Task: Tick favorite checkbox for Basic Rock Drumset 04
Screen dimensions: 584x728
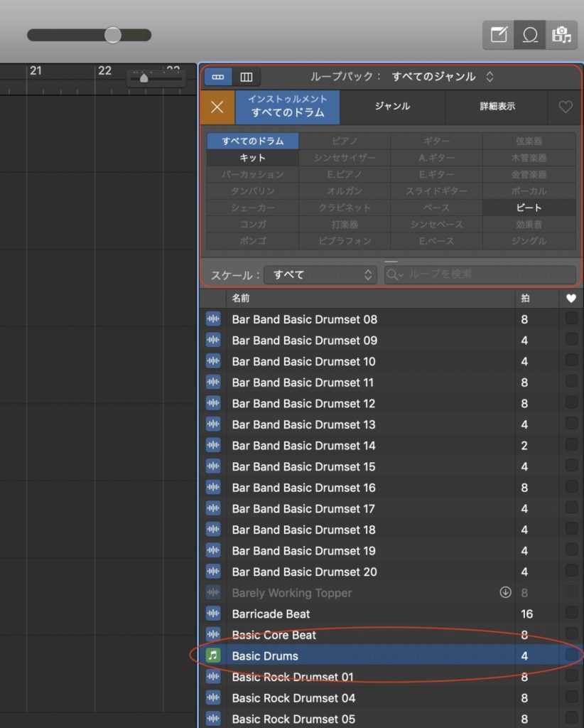Action: point(571,697)
